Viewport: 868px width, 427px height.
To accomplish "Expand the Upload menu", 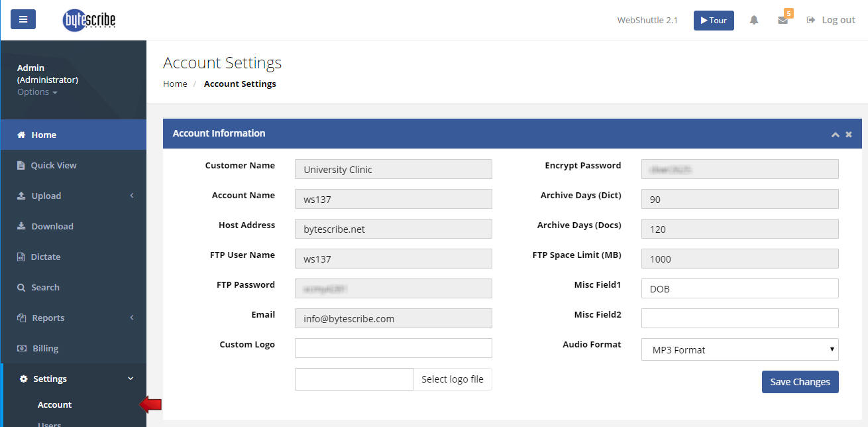I will [73, 196].
